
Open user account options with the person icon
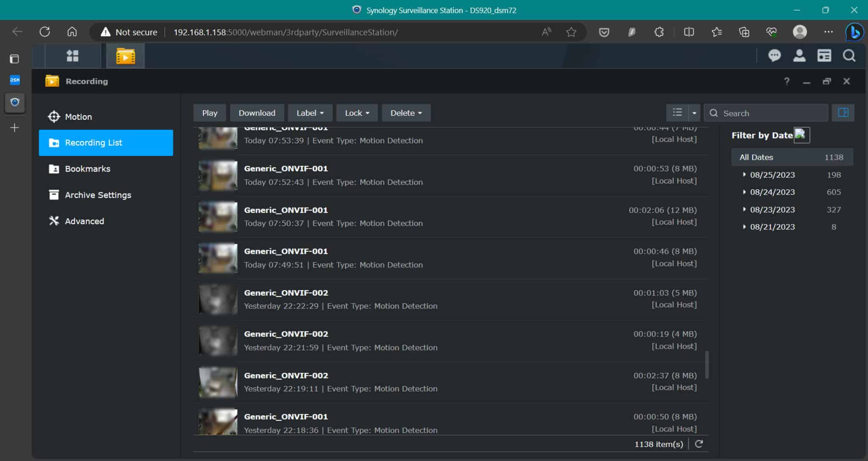799,56
